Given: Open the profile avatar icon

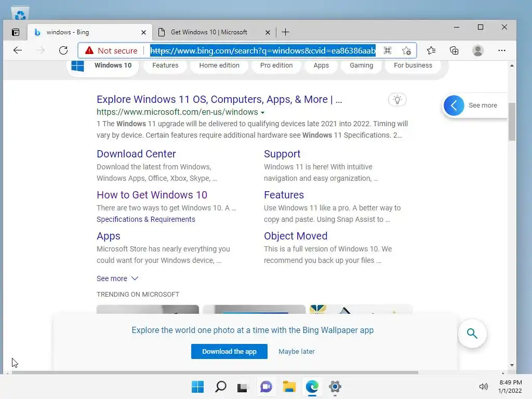Looking at the screenshot, I should pos(478,50).
